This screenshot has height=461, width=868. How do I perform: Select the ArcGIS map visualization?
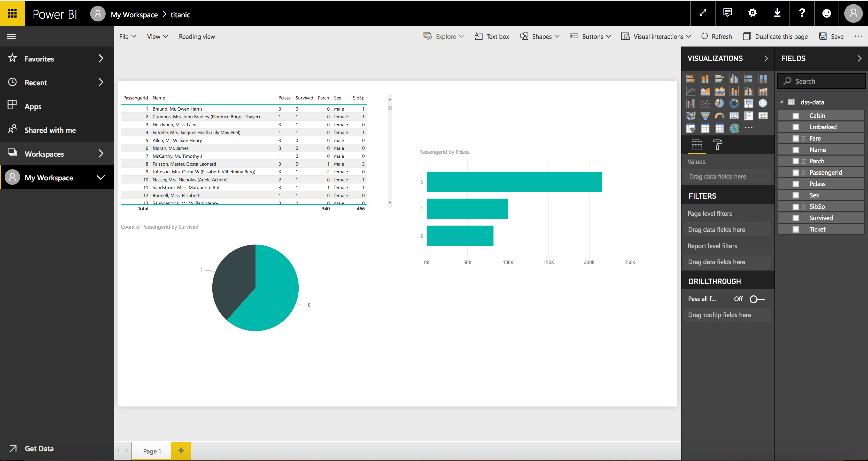tap(734, 128)
